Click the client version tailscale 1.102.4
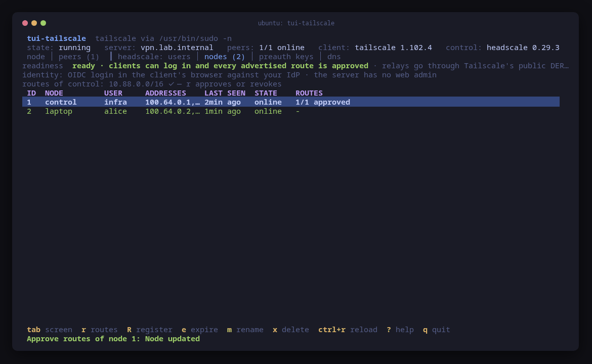Screen dimensions: 592x364 [x=393, y=48]
